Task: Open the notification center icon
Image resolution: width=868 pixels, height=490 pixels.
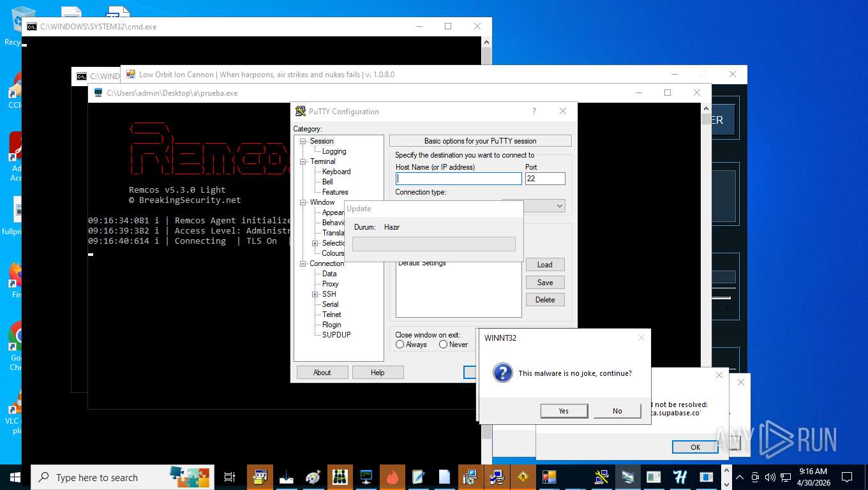Action: coord(847,477)
